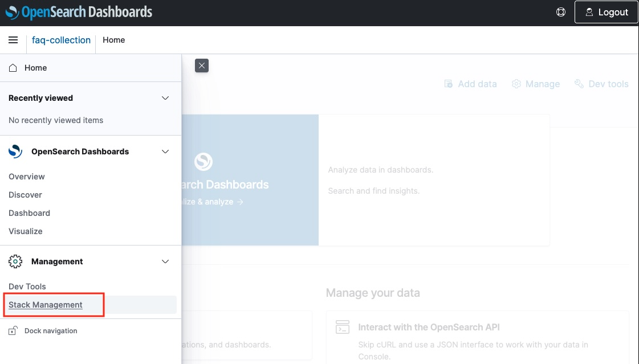Viewport: 639px width, 364px height.
Task: Open the faq-collection breadcrumb link
Action: 61,40
